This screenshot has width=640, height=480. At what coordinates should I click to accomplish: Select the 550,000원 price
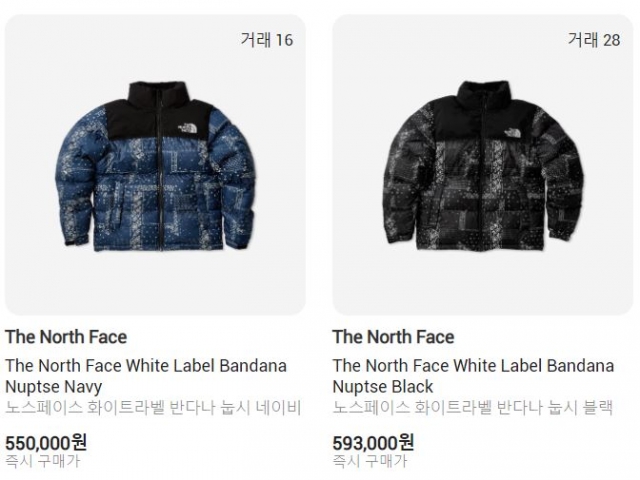click(46, 442)
